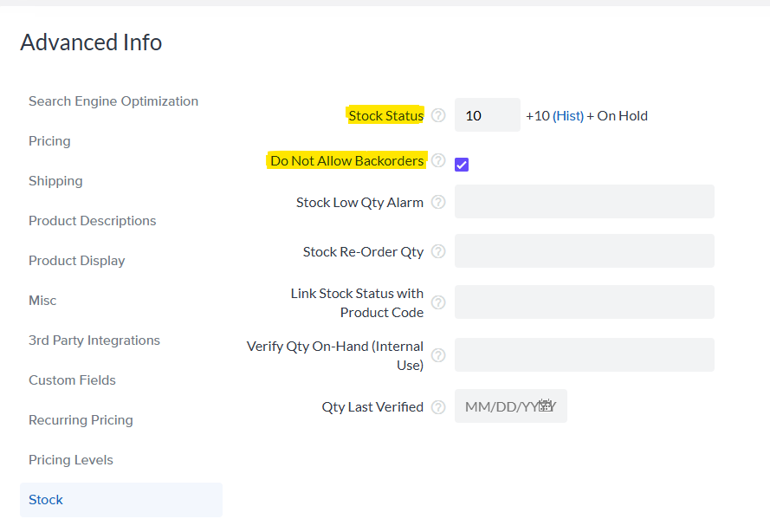Show help for Stock Re-Order Qty

pyautogui.click(x=438, y=251)
